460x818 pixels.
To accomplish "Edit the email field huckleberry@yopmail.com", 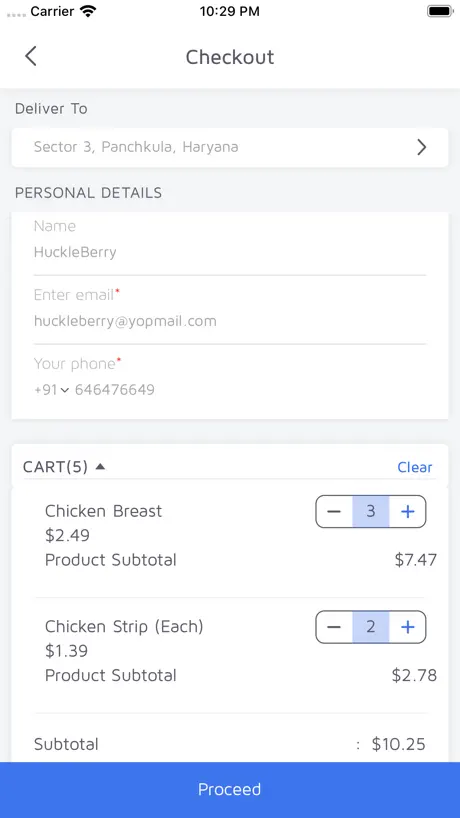I will (x=230, y=321).
